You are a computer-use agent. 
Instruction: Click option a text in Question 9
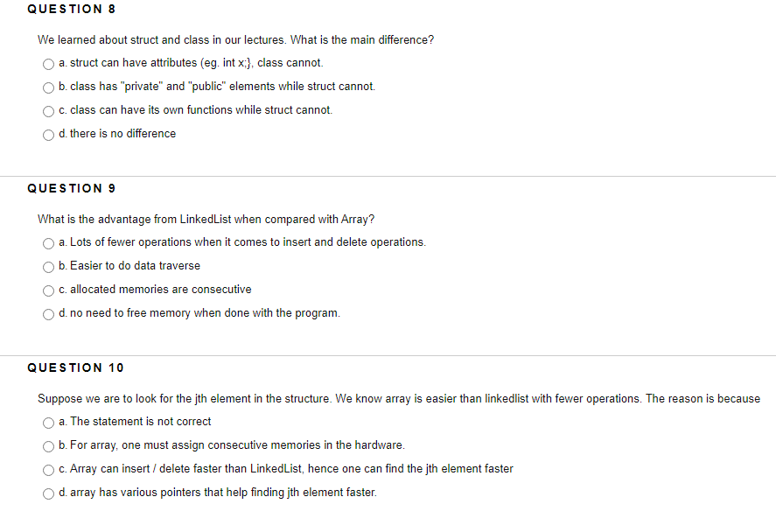click(242, 241)
